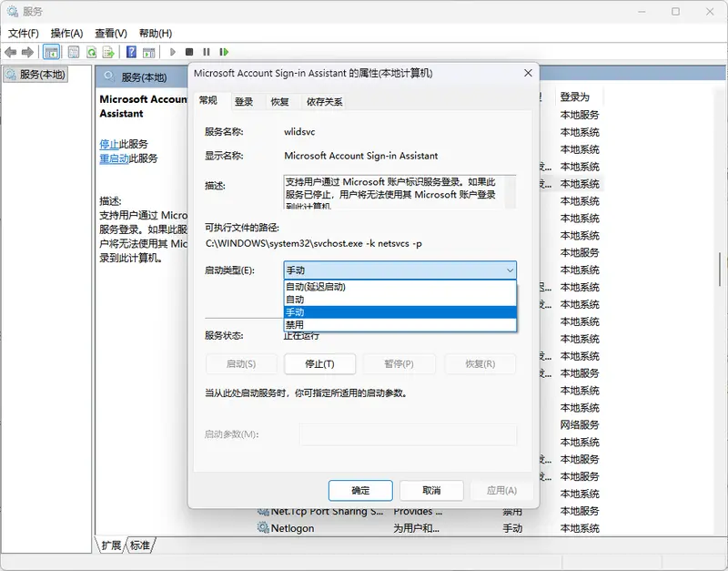
Task: Click the 服务(本地) header in the services pane
Action: (x=144, y=77)
